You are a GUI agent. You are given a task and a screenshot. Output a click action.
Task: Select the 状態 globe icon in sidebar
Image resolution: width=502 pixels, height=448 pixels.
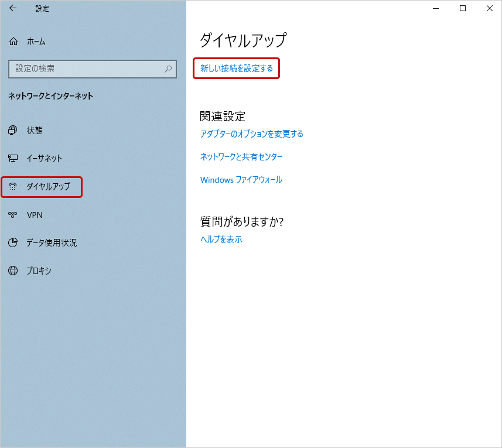click(x=13, y=130)
